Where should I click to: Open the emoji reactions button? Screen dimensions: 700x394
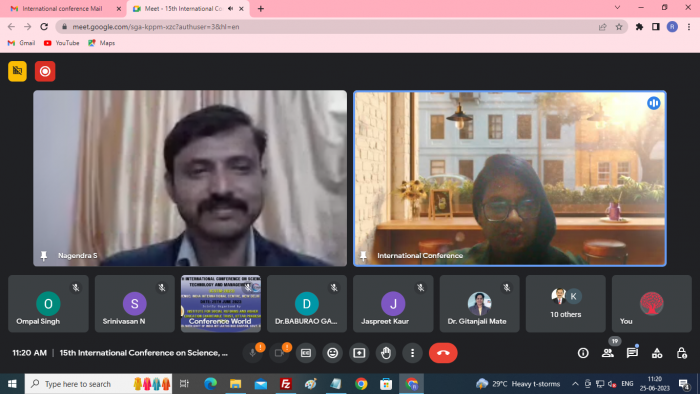coord(333,353)
